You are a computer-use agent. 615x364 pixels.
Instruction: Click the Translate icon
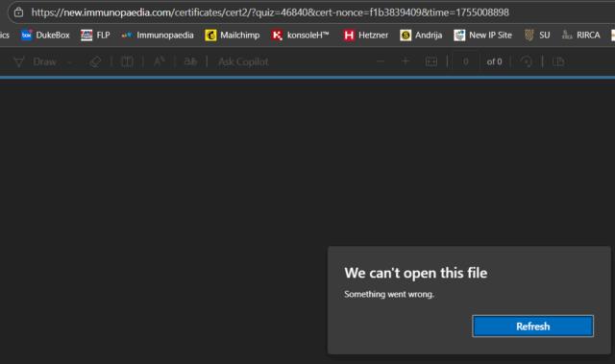190,61
